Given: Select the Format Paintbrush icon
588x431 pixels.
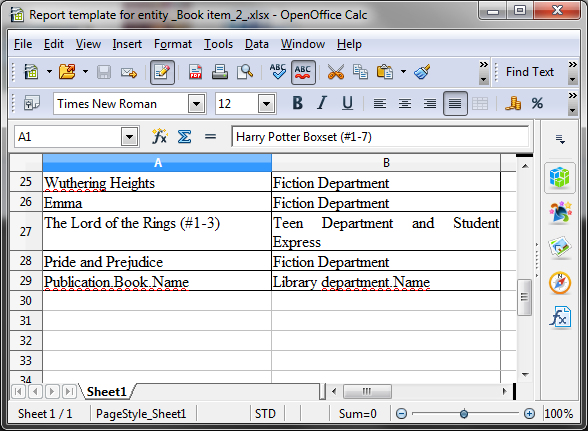Looking at the screenshot, I should click(422, 72).
